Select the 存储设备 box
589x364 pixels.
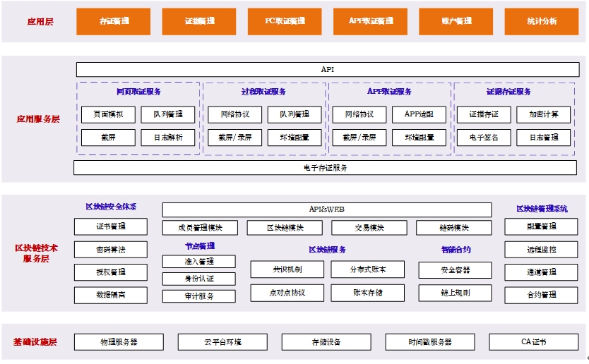coord(326,342)
